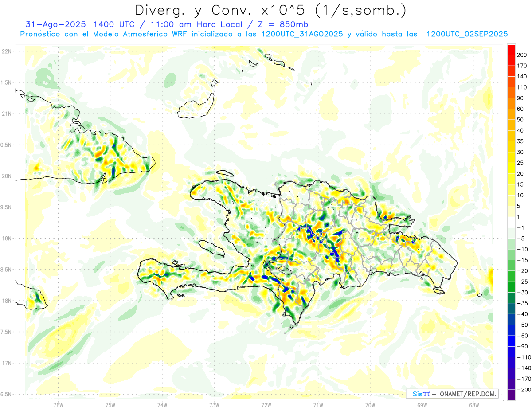The image size is (532, 411).
Task: Click the color bar value -170
Action: [524, 379]
